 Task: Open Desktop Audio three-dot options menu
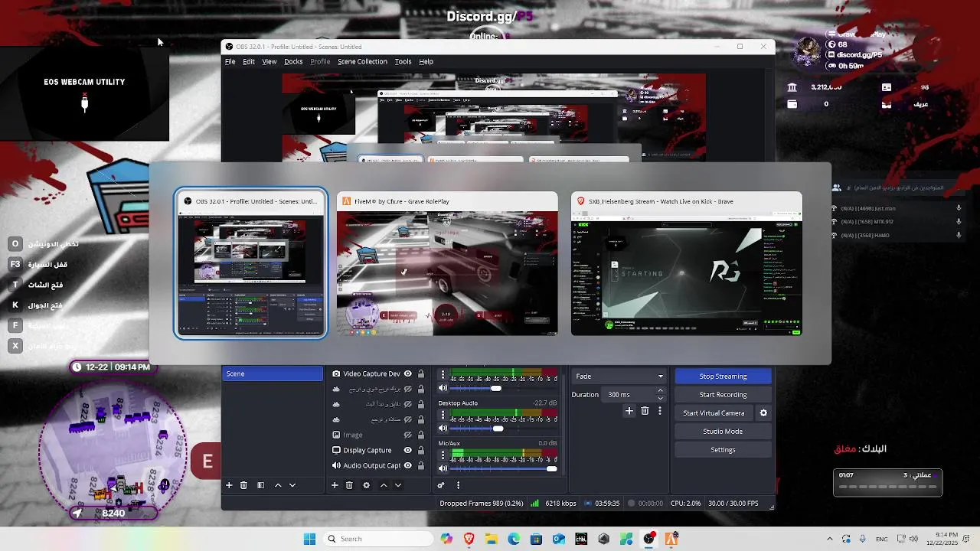[x=443, y=414]
